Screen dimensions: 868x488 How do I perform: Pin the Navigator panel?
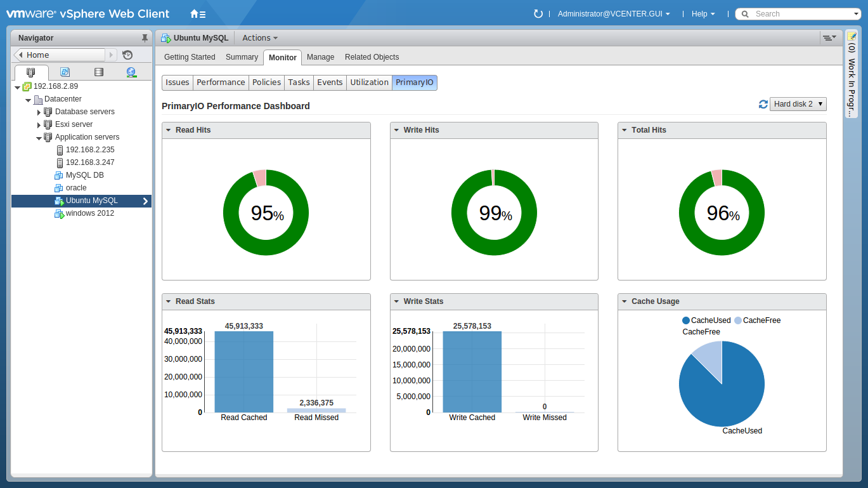tap(145, 38)
